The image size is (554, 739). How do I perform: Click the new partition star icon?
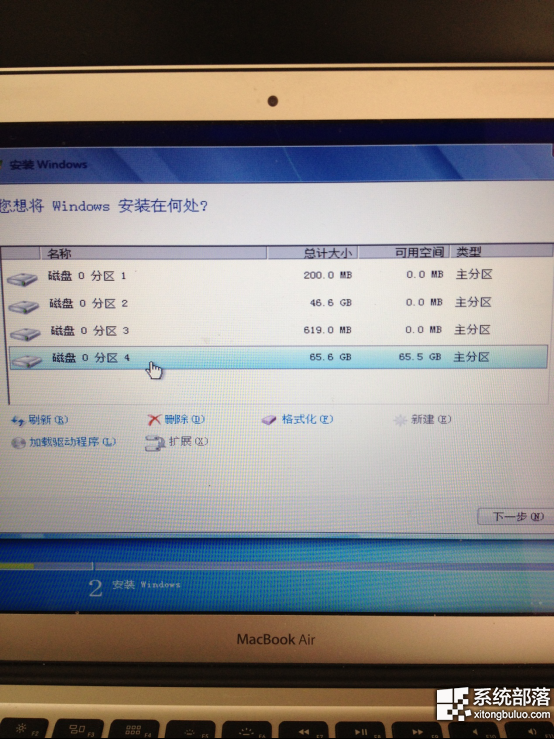click(400, 420)
